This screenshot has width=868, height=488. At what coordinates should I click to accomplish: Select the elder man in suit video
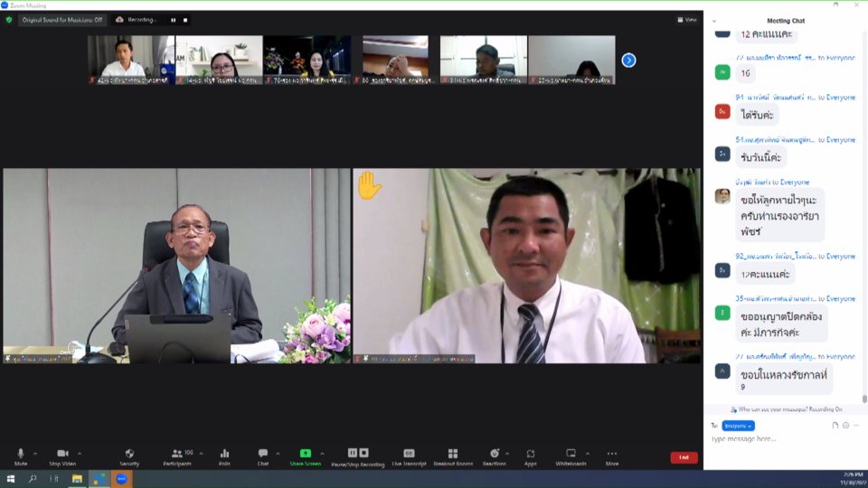(x=177, y=266)
